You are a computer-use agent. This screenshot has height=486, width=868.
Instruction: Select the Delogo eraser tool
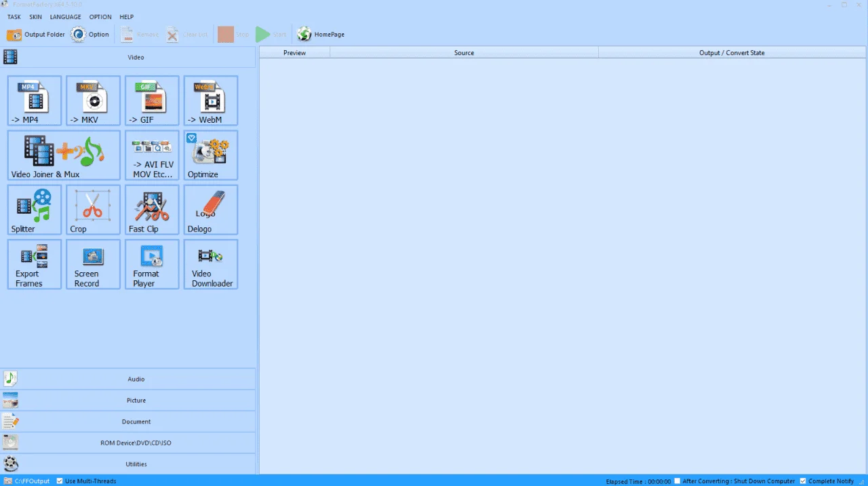pos(211,210)
